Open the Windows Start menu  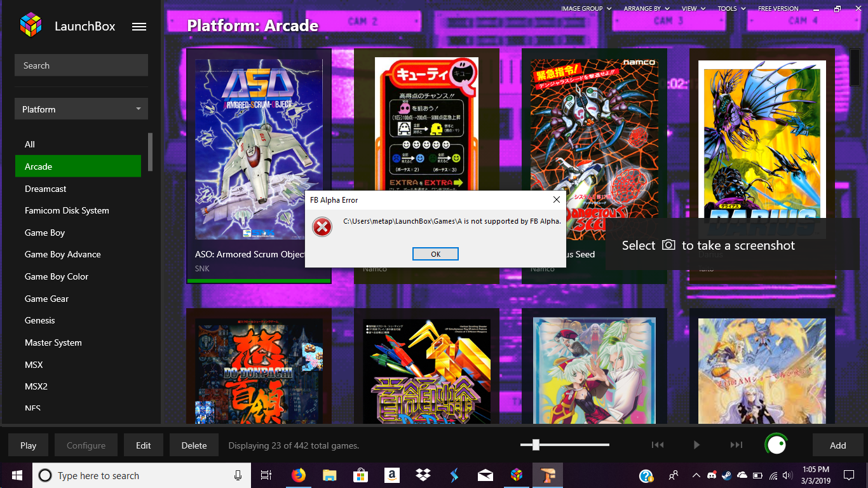(x=16, y=475)
